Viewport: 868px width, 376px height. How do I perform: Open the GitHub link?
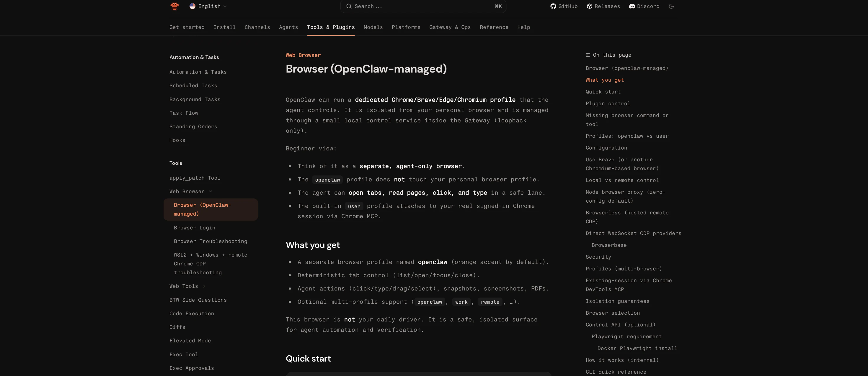[564, 6]
